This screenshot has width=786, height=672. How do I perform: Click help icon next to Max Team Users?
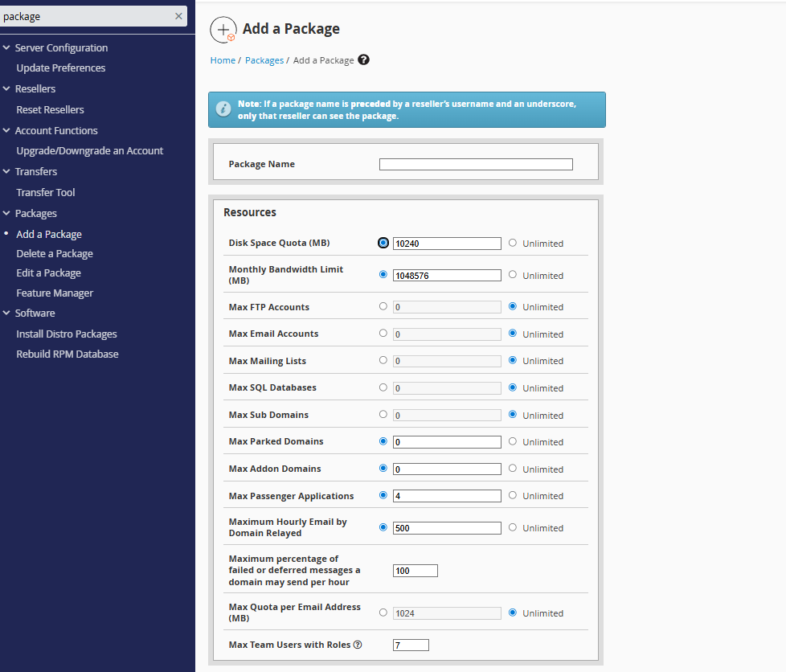[358, 645]
